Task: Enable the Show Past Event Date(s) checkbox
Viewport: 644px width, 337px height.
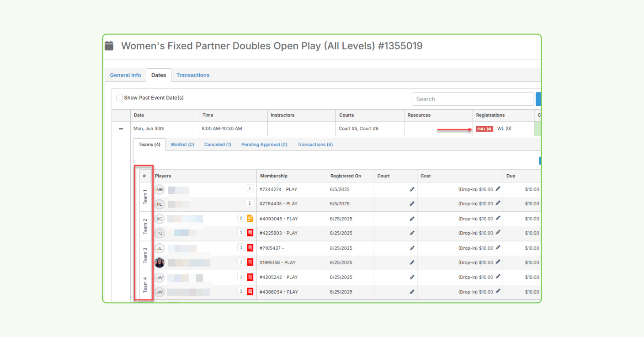Action: [119, 97]
